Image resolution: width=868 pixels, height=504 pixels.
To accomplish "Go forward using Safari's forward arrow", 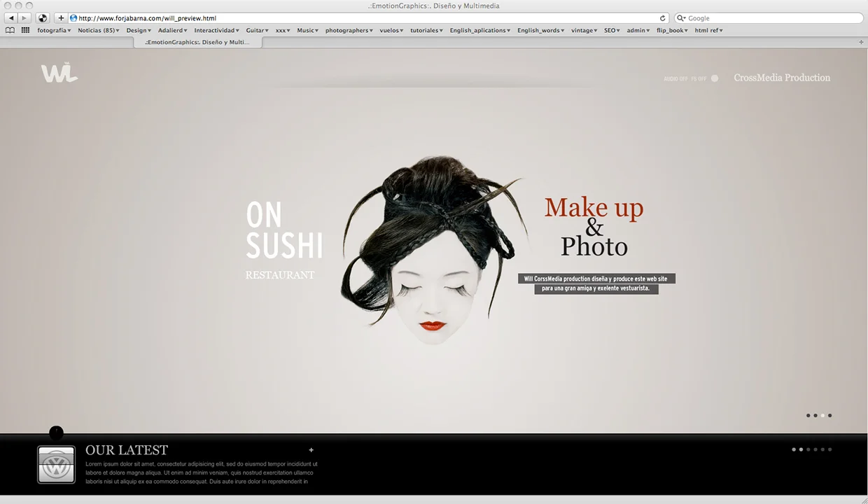I will [24, 18].
